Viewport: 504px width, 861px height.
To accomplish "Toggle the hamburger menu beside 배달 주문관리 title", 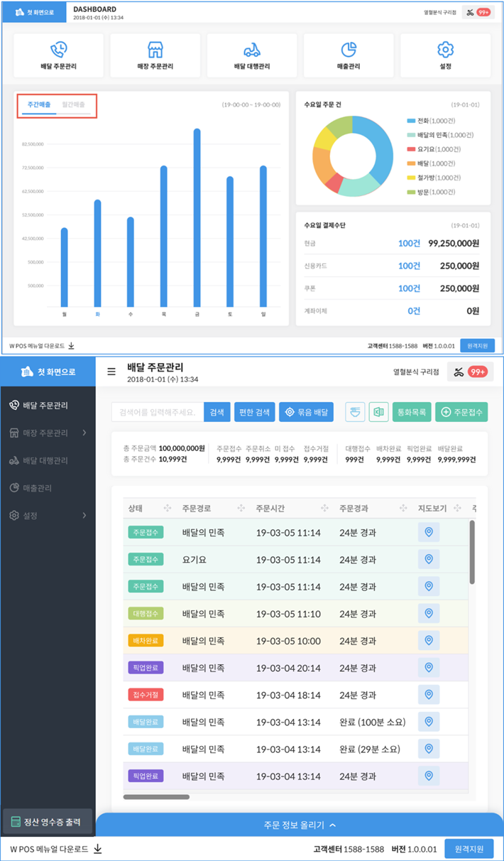I will pos(111,371).
